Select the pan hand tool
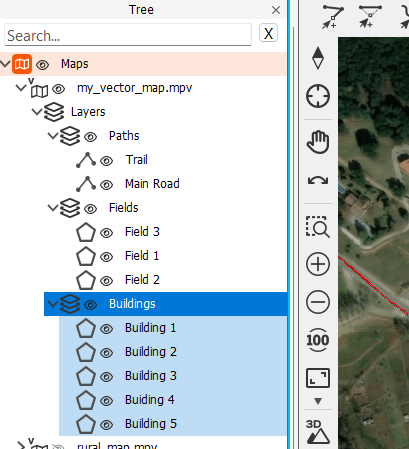Image resolution: width=409 pixels, height=449 pixels. 318,142
